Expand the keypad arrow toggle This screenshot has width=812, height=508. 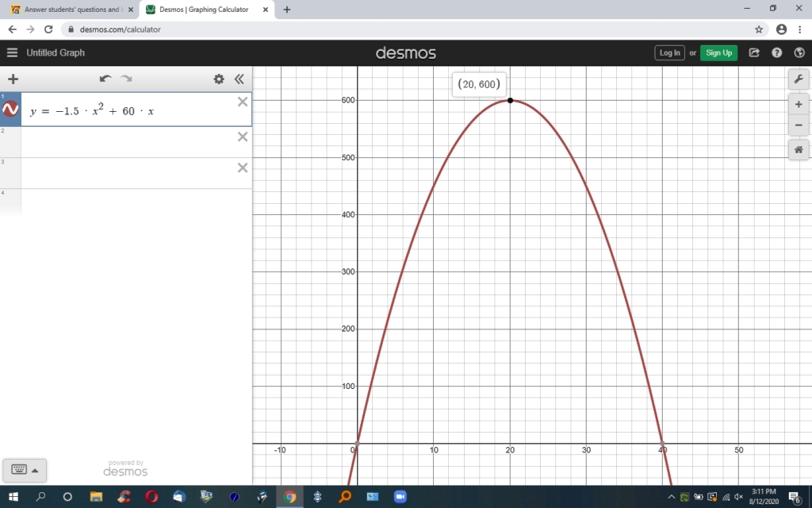[35, 471]
